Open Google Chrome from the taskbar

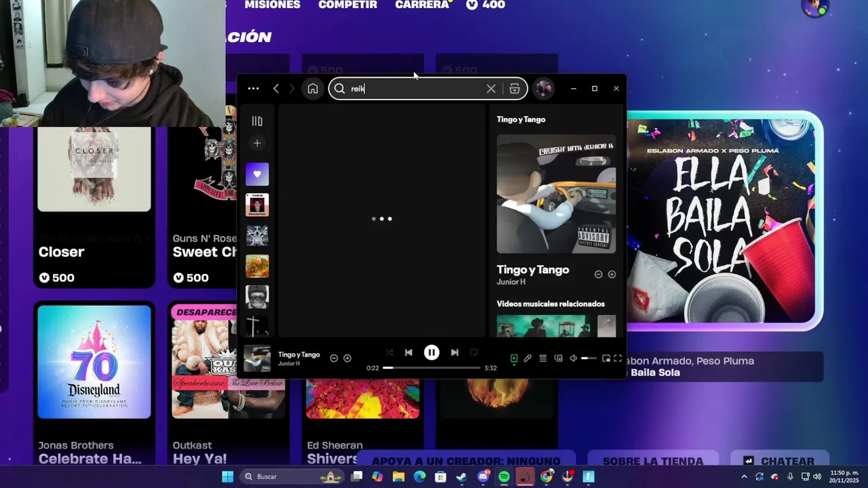[x=547, y=476]
